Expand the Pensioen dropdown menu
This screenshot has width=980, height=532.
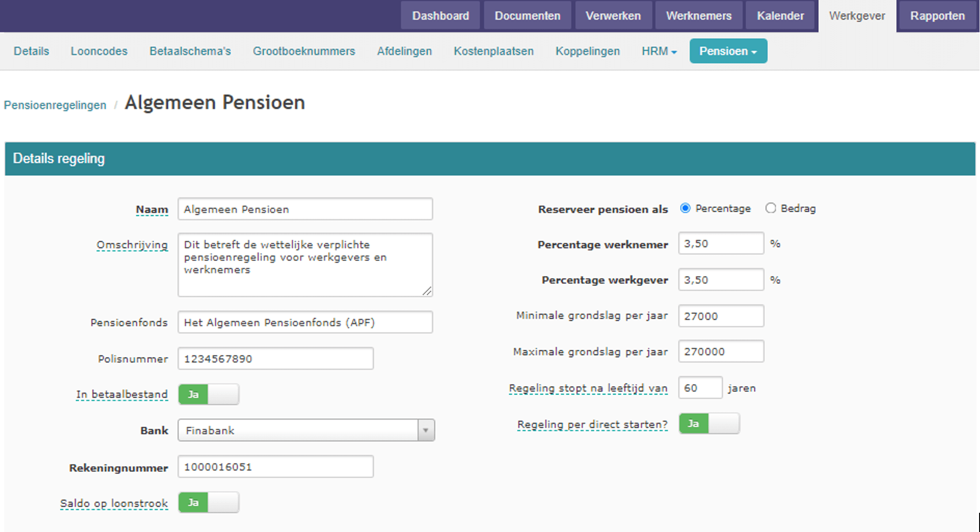[728, 51]
